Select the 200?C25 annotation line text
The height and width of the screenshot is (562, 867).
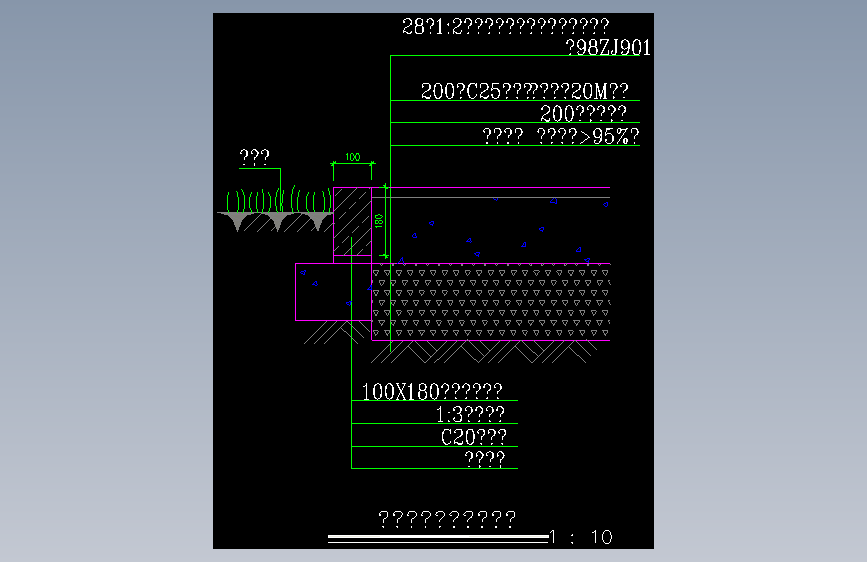click(x=525, y=91)
